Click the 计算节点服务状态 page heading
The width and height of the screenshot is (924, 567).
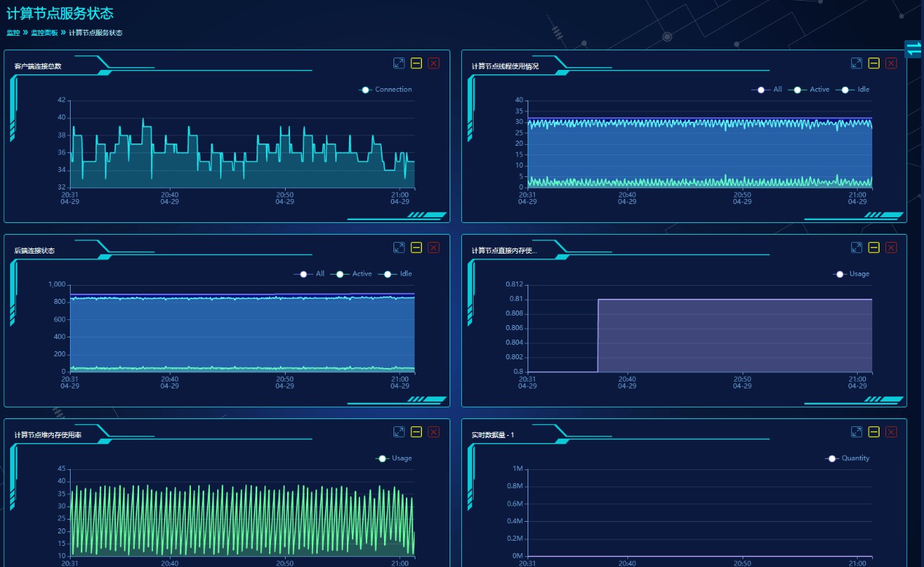click(x=60, y=13)
